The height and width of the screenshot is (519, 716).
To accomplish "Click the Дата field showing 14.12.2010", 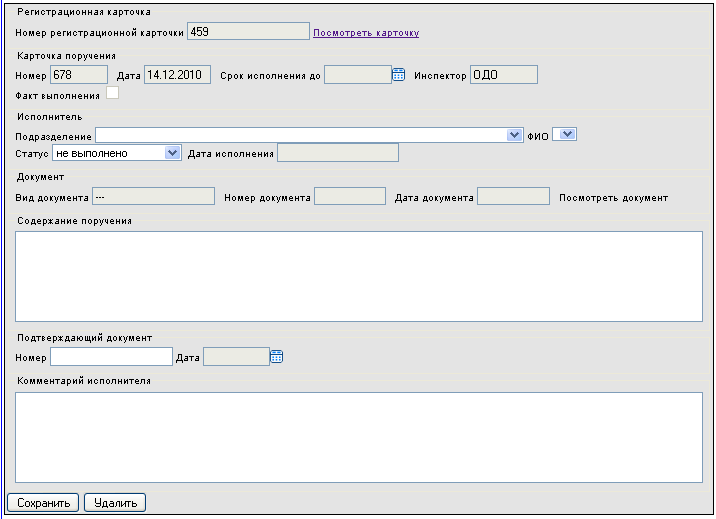I will point(178,75).
